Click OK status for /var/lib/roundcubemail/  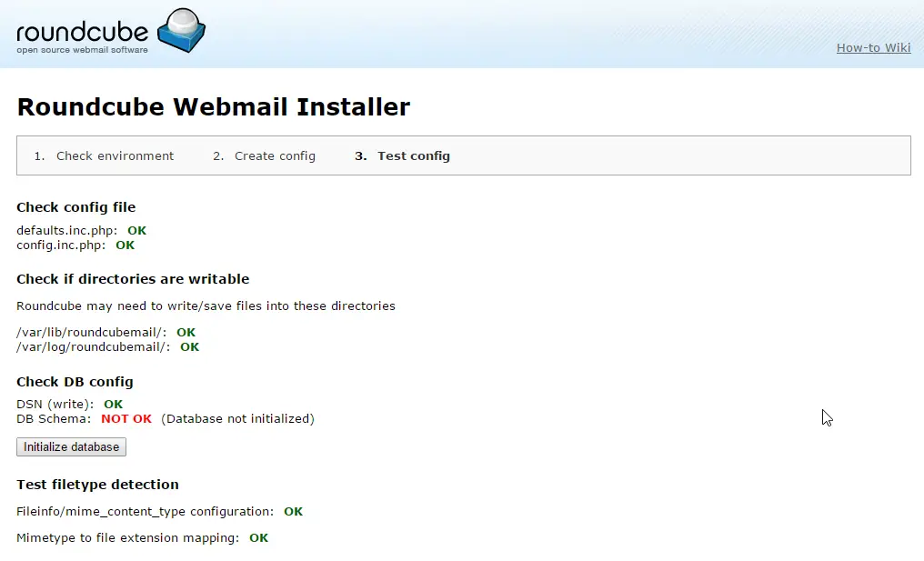click(186, 333)
